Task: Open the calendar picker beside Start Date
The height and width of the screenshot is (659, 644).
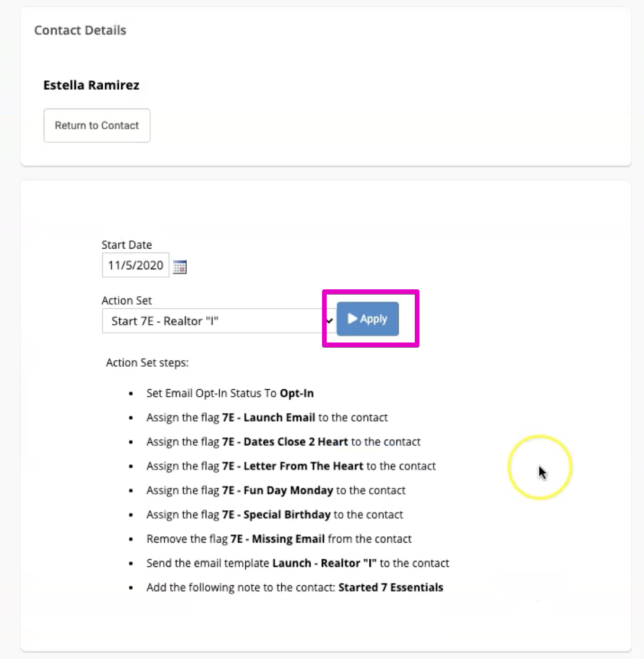Action: point(180,267)
